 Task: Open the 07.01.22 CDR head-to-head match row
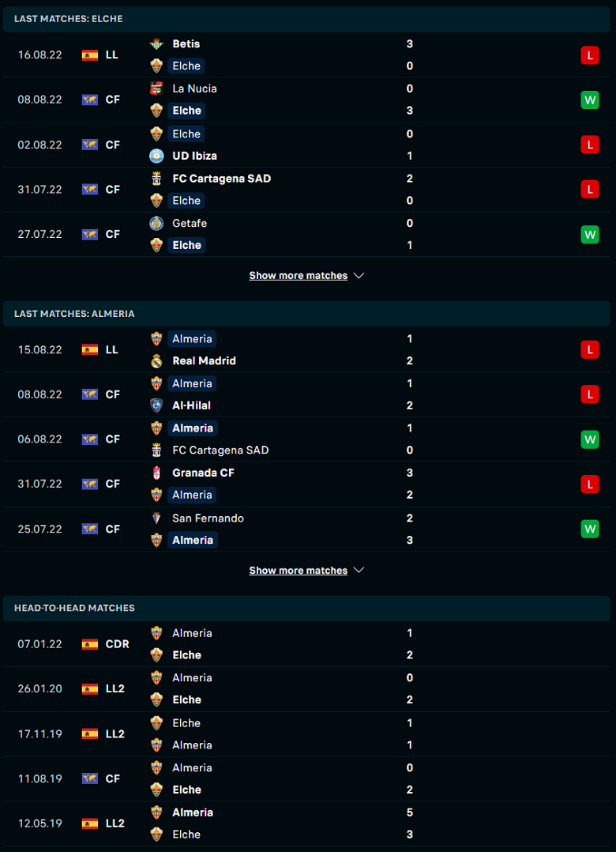(306, 644)
